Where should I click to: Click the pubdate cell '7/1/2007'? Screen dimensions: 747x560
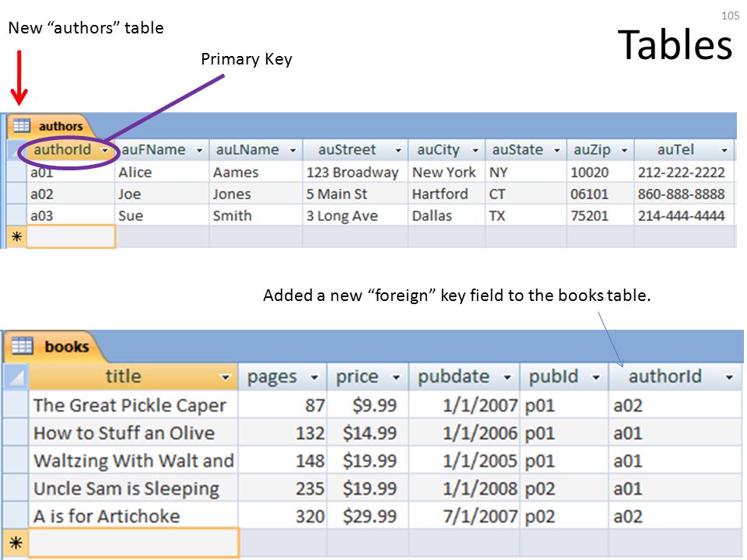coord(464,516)
